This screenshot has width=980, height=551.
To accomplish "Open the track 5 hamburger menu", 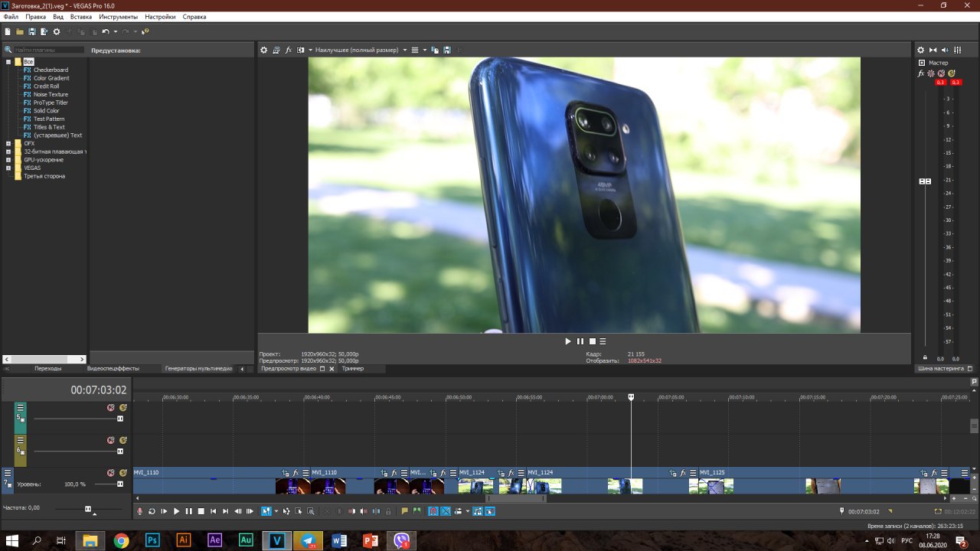I will [x=21, y=408].
